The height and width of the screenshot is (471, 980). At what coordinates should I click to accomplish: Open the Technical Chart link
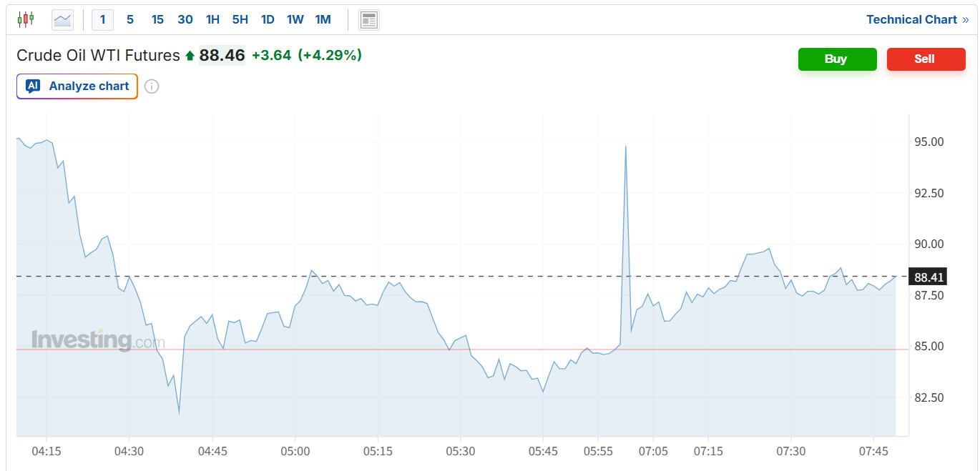[x=911, y=20]
